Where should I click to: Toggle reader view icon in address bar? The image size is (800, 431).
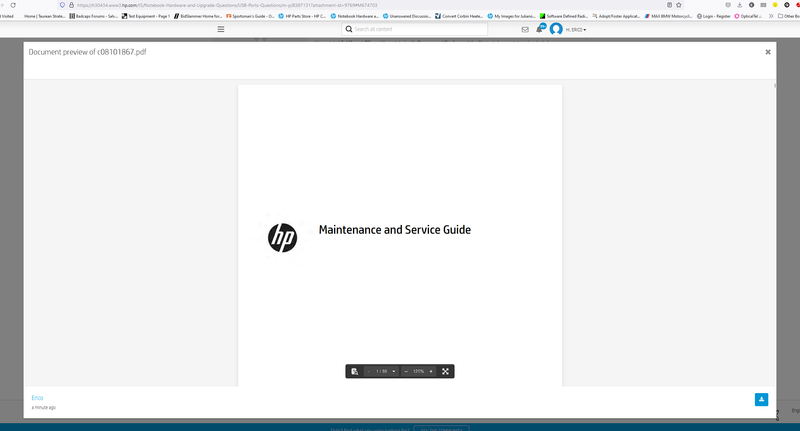coord(669,5)
